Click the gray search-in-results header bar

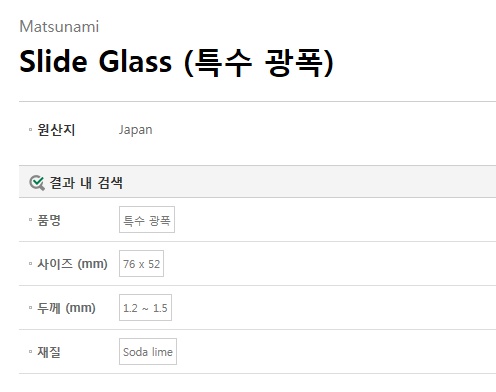257,182
